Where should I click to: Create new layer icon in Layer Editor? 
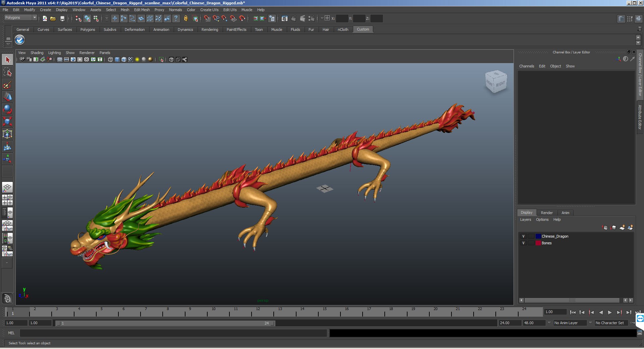[x=622, y=228]
